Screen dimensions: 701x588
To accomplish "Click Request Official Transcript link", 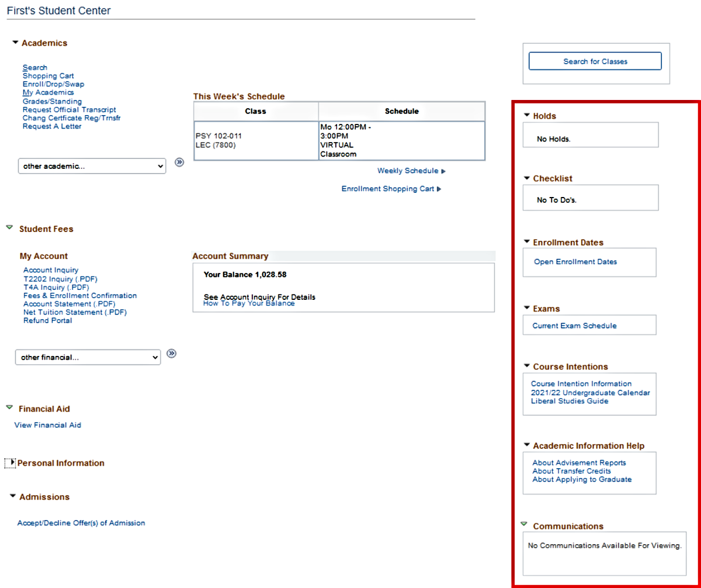I will click(x=70, y=109).
